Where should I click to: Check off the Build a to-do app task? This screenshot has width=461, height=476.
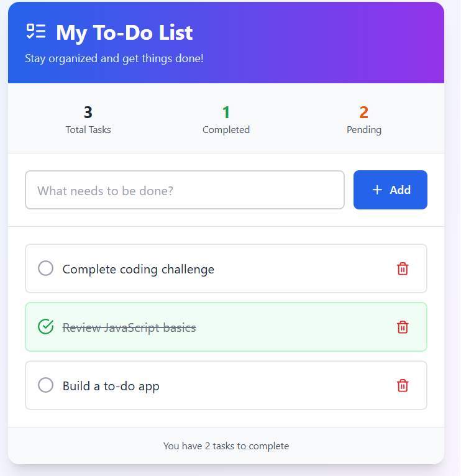click(x=45, y=385)
